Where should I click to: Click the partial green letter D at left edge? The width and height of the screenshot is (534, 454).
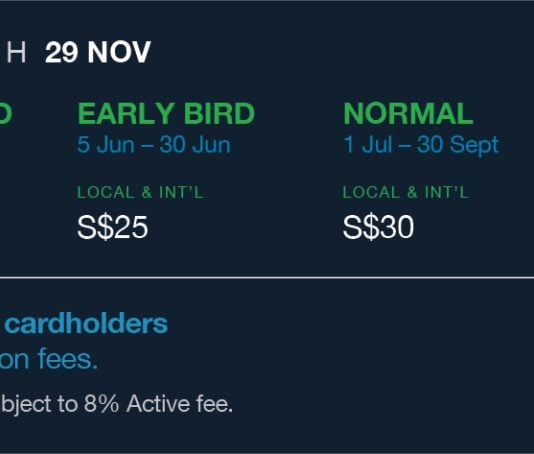tap(6, 113)
